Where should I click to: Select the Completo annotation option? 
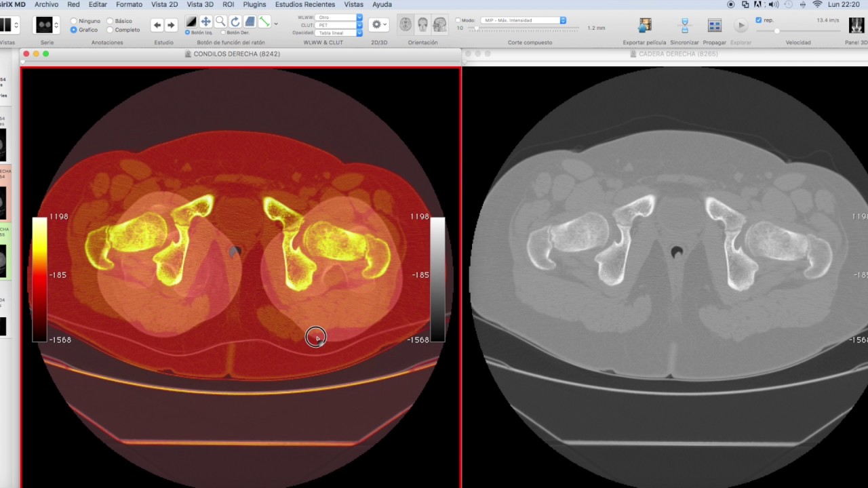pos(110,30)
